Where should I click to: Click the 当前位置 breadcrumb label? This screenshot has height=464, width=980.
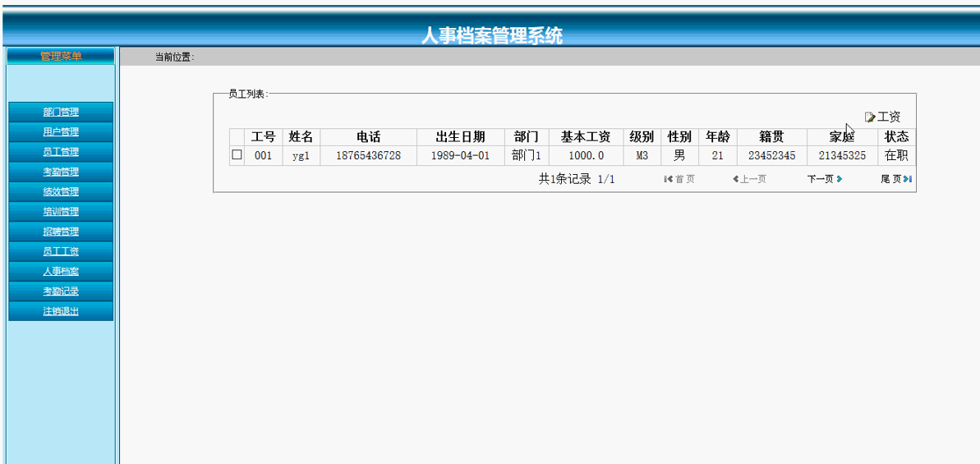[x=175, y=57]
